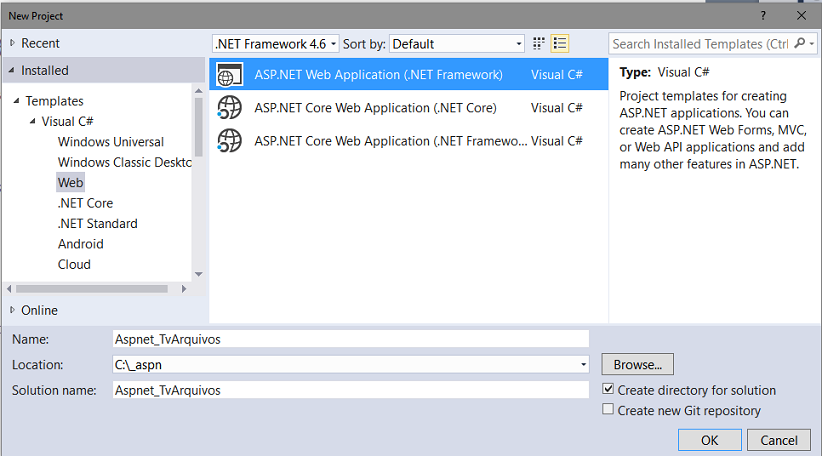Viewport: 822px width, 456px height.
Task: Open search options dropdown arrow
Action: pyautogui.click(x=812, y=44)
